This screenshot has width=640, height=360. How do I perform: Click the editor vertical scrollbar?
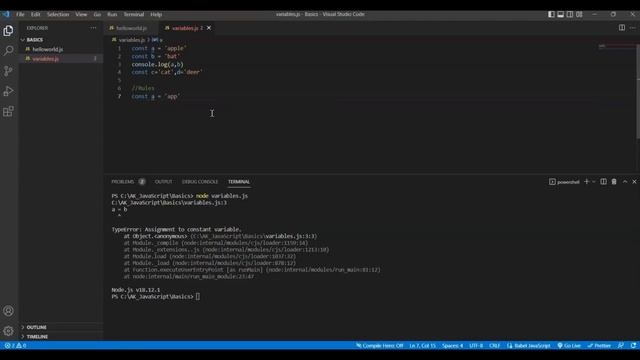click(638, 90)
